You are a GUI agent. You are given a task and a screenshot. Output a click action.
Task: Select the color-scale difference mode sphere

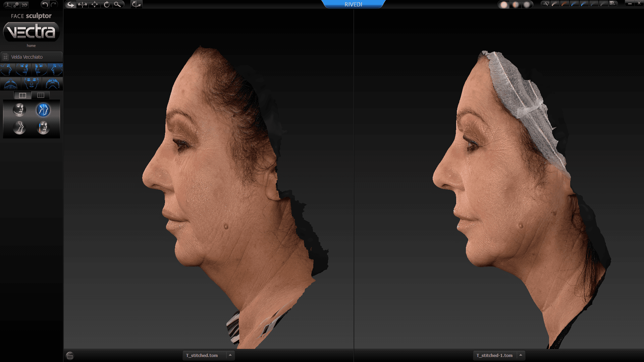point(43,128)
